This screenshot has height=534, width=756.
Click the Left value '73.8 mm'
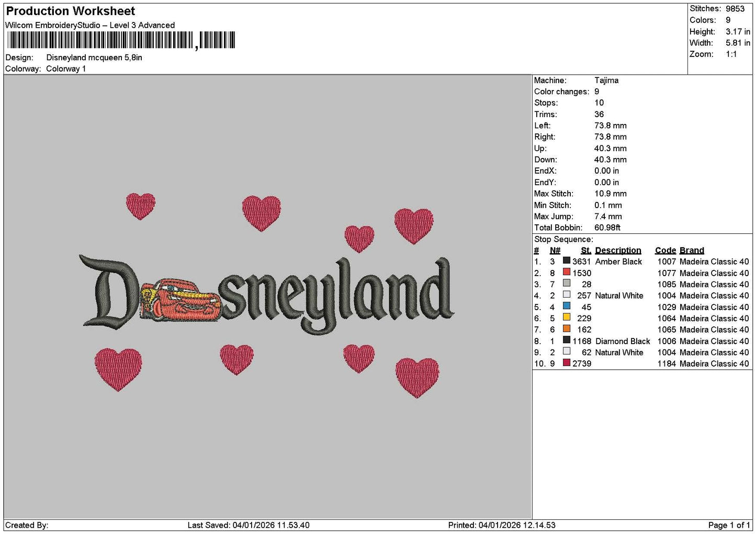coord(610,126)
